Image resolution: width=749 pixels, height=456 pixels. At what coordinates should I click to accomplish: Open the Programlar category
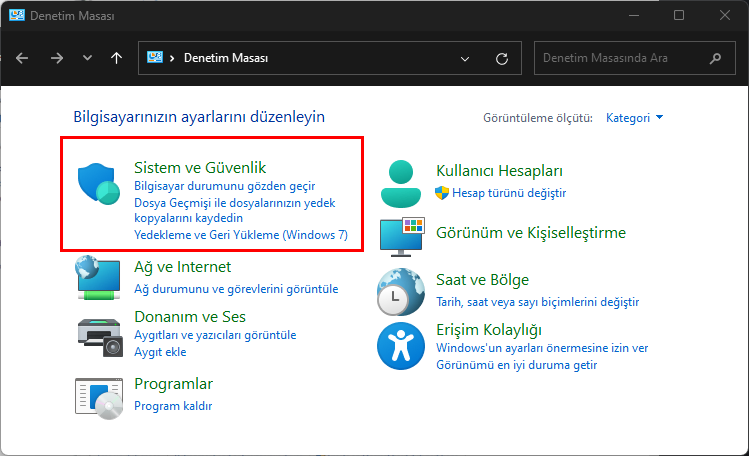(x=173, y=384)
